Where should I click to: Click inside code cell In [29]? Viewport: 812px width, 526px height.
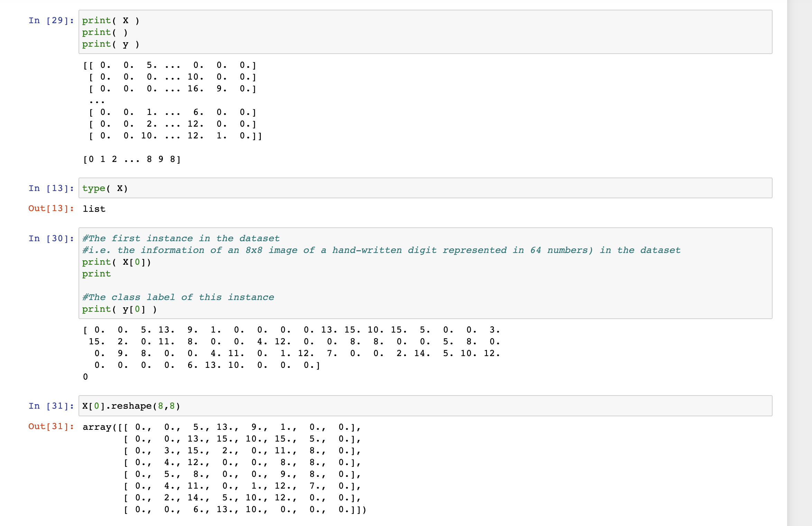[x=425, y=32]
